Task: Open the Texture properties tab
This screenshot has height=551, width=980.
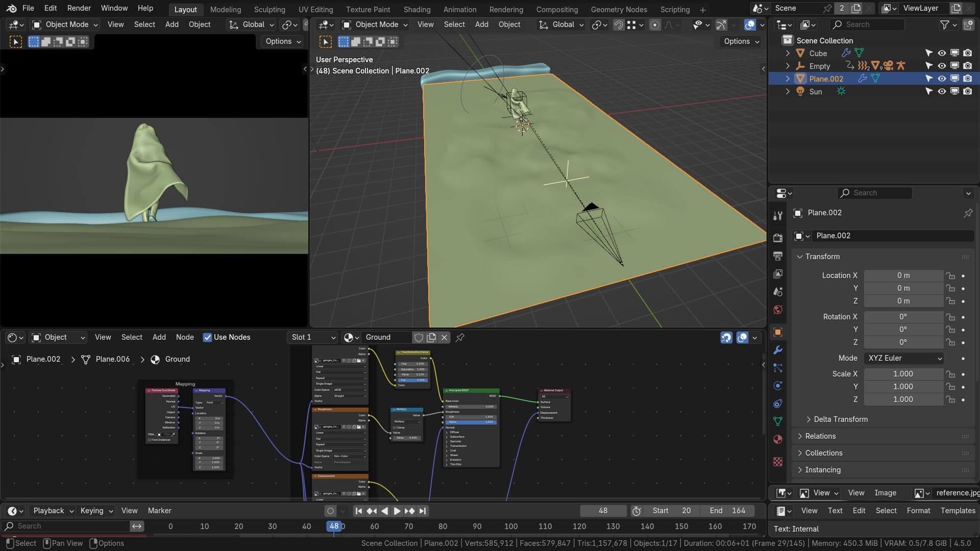Action: 777,462
